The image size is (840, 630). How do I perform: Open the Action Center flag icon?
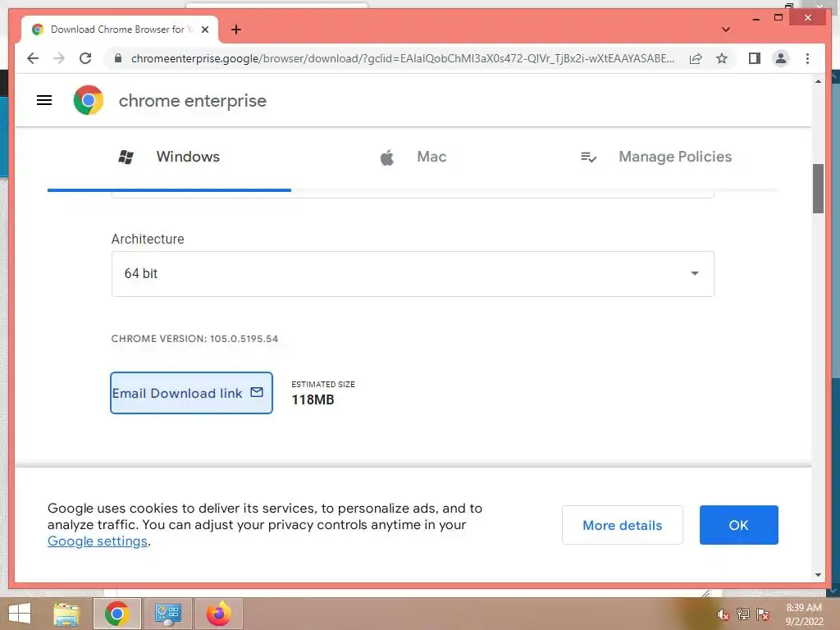pos(763,614)
